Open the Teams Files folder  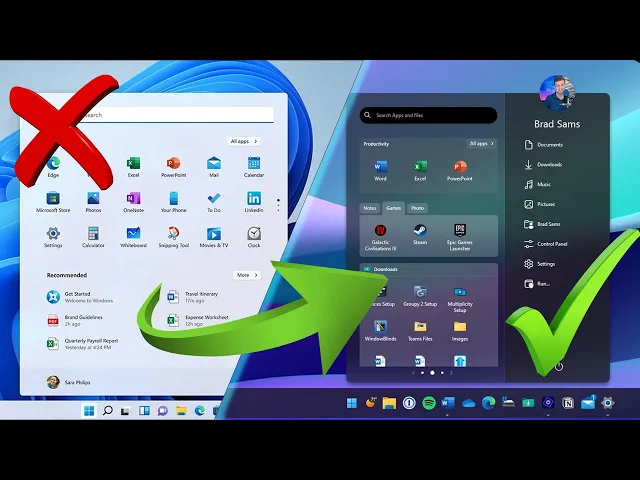(x=420, y=331)
